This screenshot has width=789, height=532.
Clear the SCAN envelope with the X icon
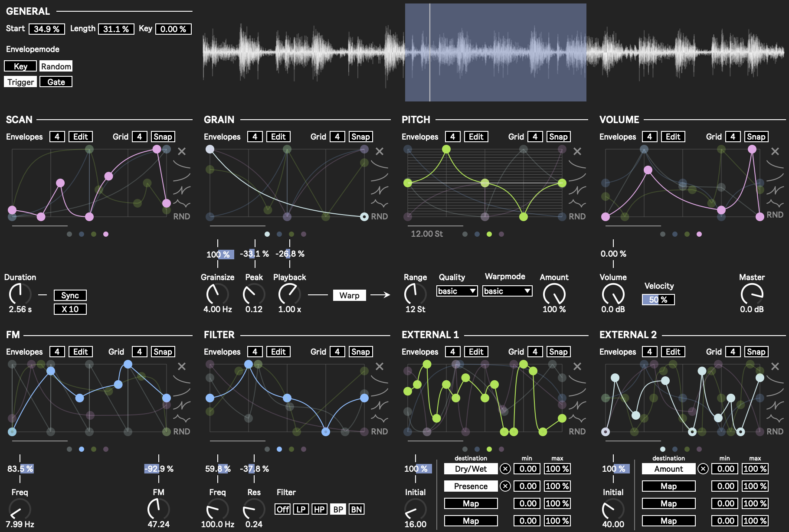click(x=182, y=151)
